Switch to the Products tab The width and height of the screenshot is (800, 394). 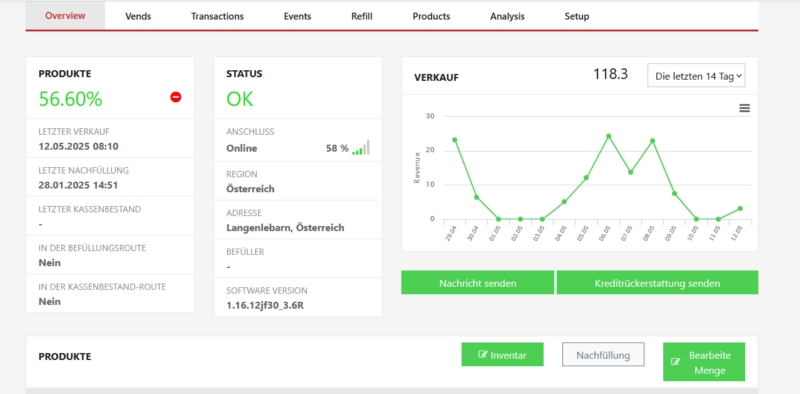click(x=431, y=16)
